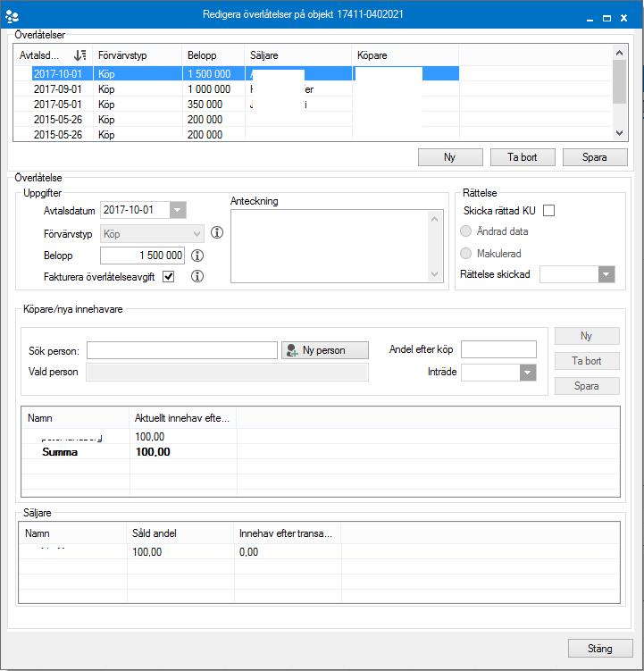Viewport: 644px width, 671px height.
Task: Click Spara in the Köpare/nya innehavare section
Action: 587,386
